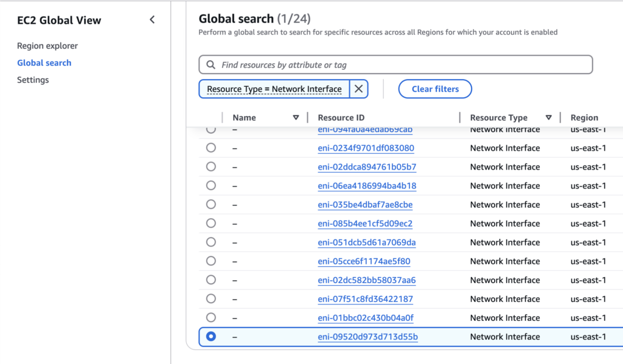Screen dimensions: 623x364
Task: Open Region explorer in sidebar
Action: [x=47, y=46]
